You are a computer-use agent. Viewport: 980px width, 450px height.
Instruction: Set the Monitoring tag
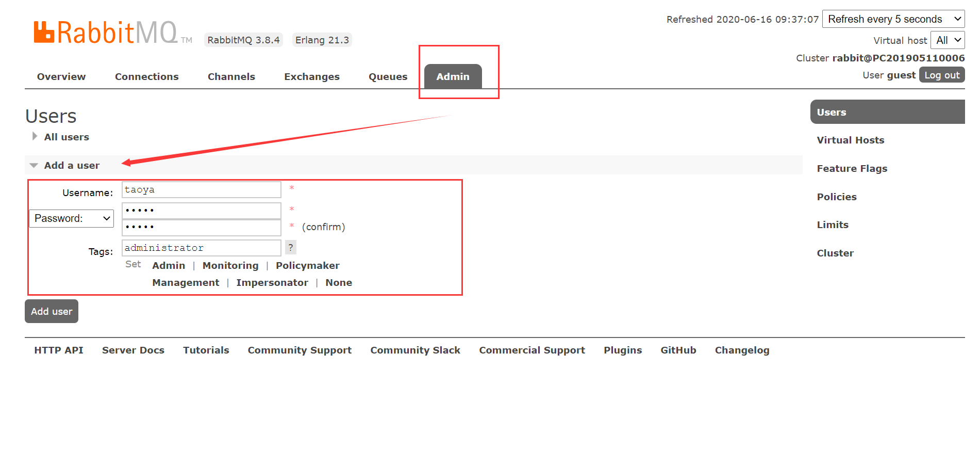(230, 265)
